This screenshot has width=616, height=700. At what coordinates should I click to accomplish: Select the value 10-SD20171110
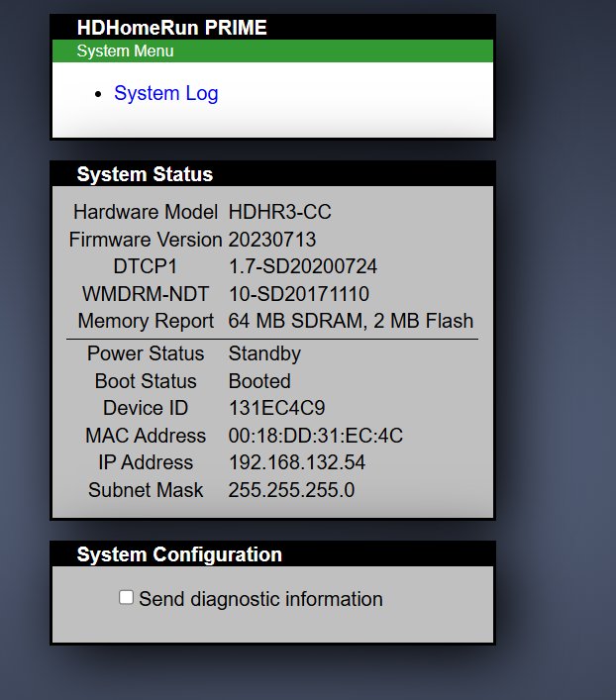[299, 294]
